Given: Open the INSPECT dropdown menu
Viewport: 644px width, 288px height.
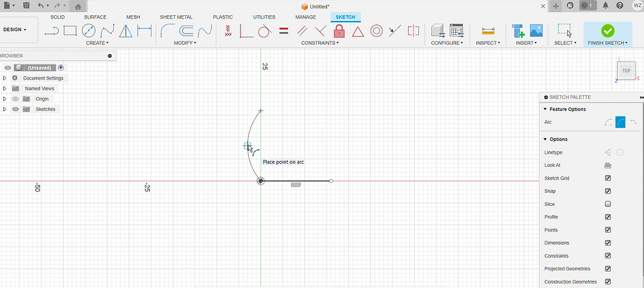Looking at the screenshot, I should (488, 43).
